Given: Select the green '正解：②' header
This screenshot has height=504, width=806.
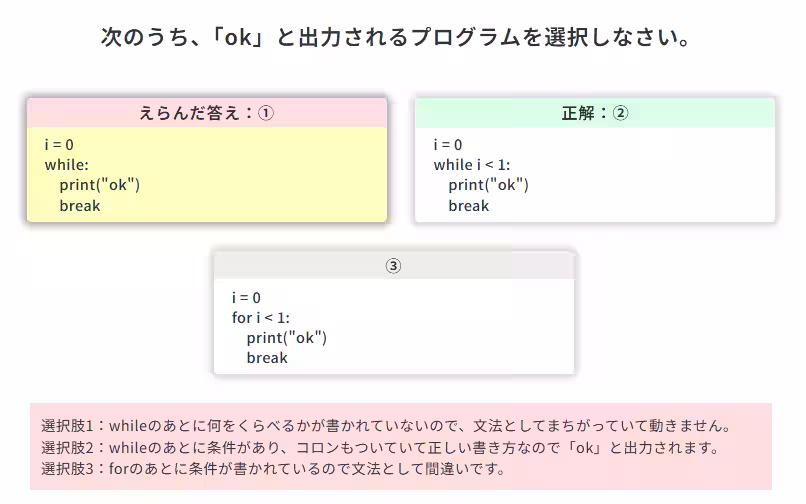Looking at the screenshot, I should tap(594, 113).
